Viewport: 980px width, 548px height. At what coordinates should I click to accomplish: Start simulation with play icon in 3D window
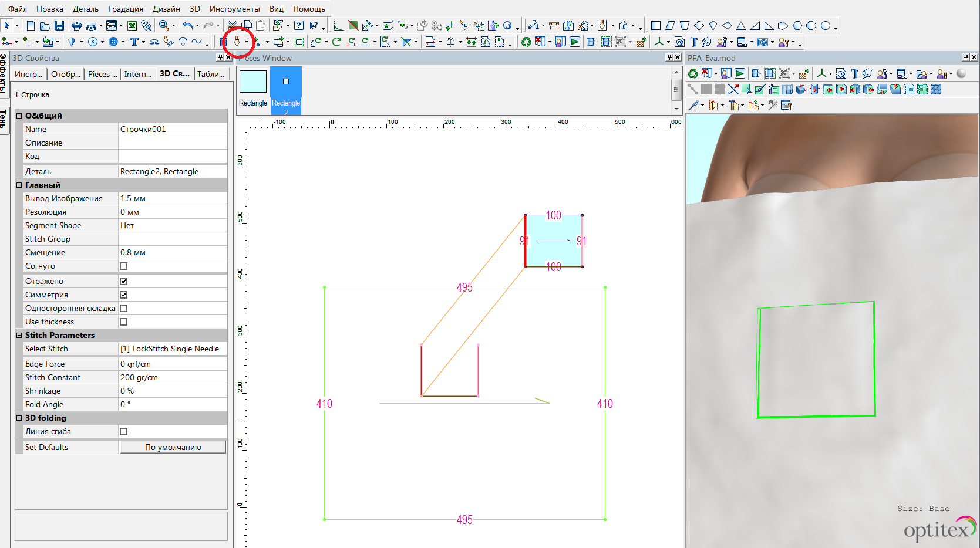(740, 73)
